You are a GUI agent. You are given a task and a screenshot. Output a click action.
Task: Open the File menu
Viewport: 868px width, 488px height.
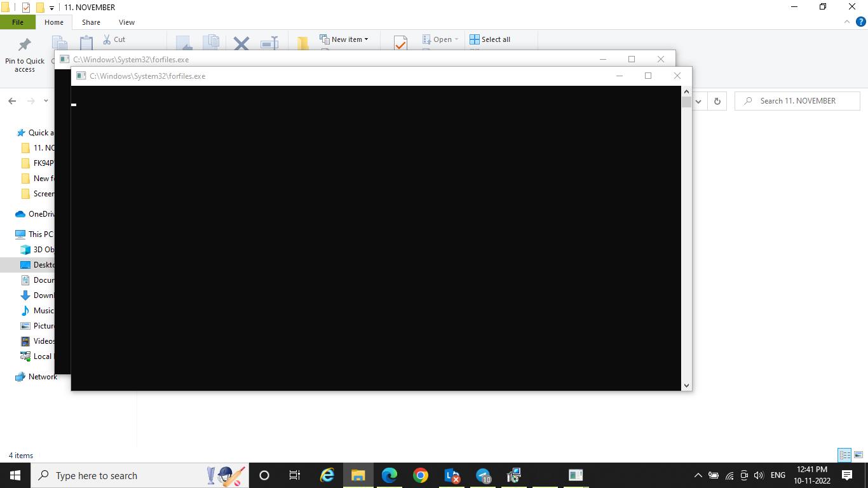click(18, 22)
